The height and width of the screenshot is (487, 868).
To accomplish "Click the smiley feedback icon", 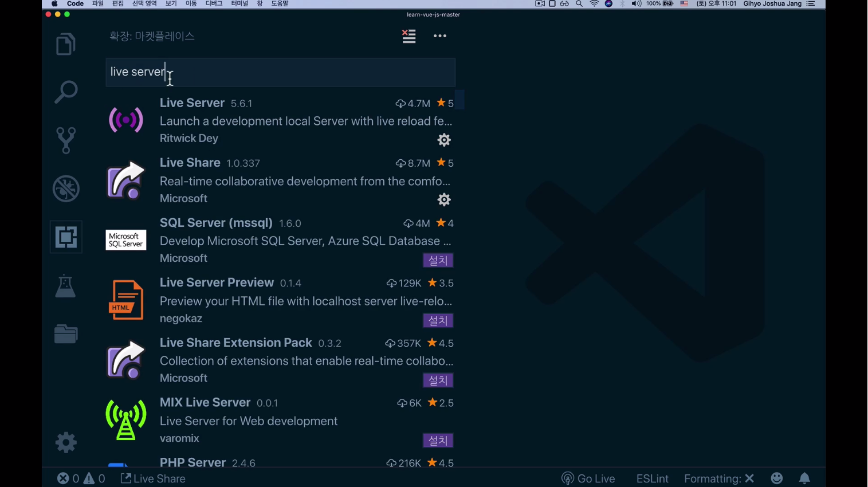I will [x=776, y=478].
